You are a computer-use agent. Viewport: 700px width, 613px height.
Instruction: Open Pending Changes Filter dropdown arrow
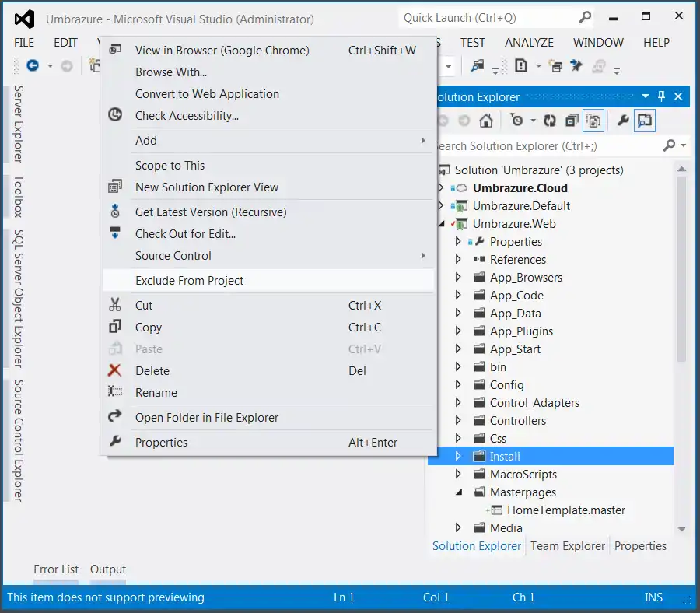click(533, 121)
